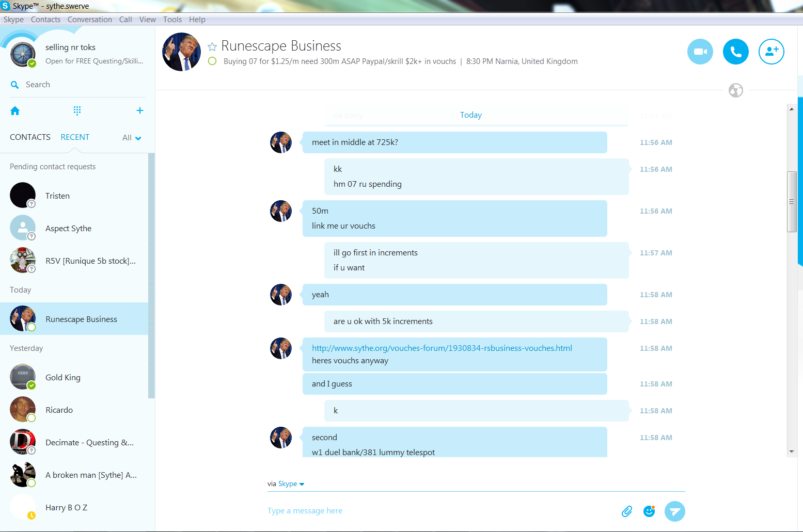This screenshot has width=803, height=532.
Task: Open the via Skype dropdown
Action: coord(291,484)
